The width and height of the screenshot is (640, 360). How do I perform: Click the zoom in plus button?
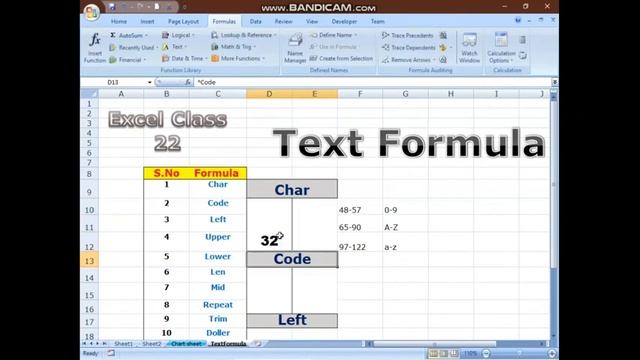(552, 353)
